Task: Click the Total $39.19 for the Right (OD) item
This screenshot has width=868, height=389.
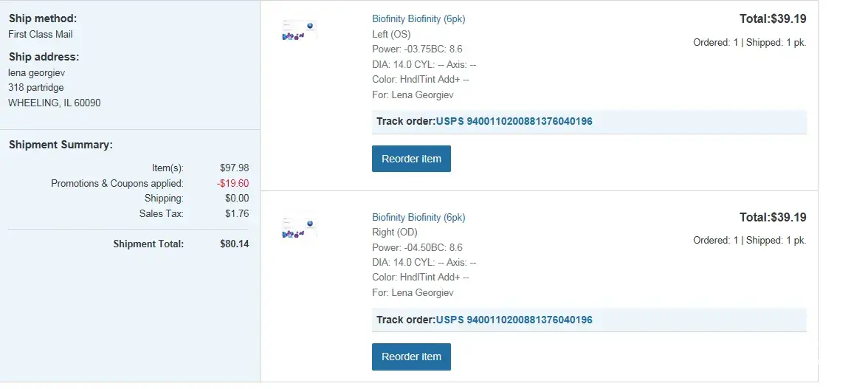Action: [x=773, y=217]
